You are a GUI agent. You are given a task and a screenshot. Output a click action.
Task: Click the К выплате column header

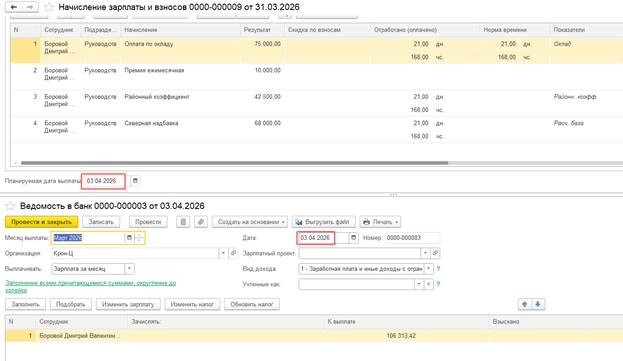(406, 322)
